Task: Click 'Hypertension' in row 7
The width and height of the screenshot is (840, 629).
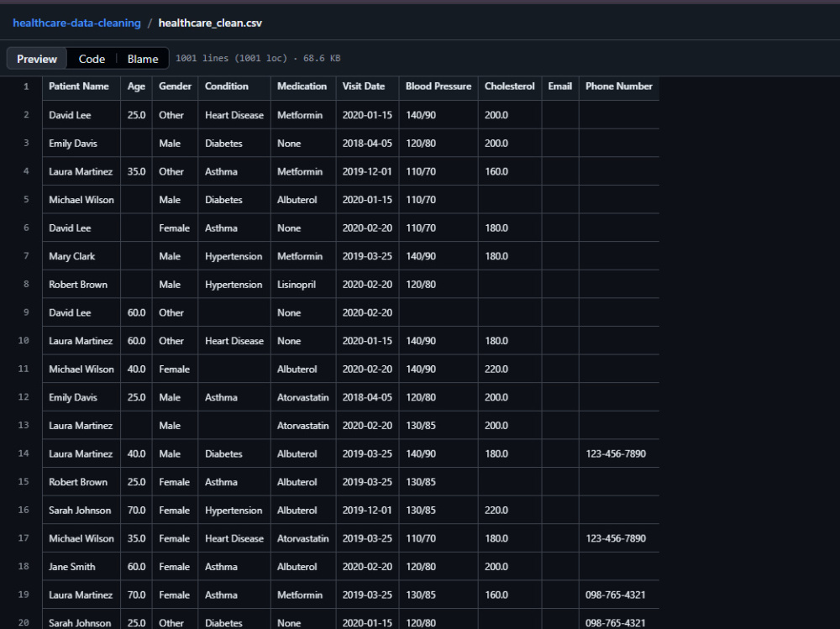Action: [x=234, y=257]
